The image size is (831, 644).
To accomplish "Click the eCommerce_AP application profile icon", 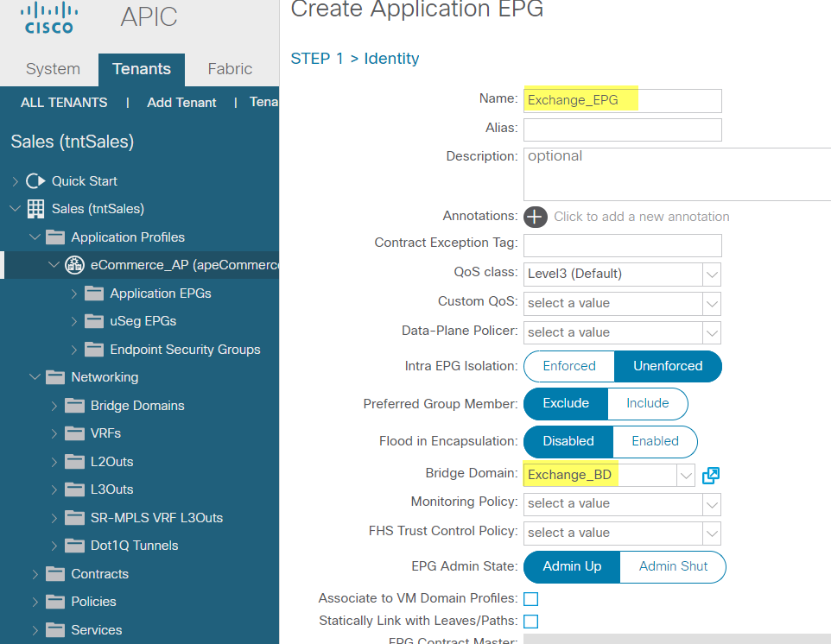I will tap(74, 265).
